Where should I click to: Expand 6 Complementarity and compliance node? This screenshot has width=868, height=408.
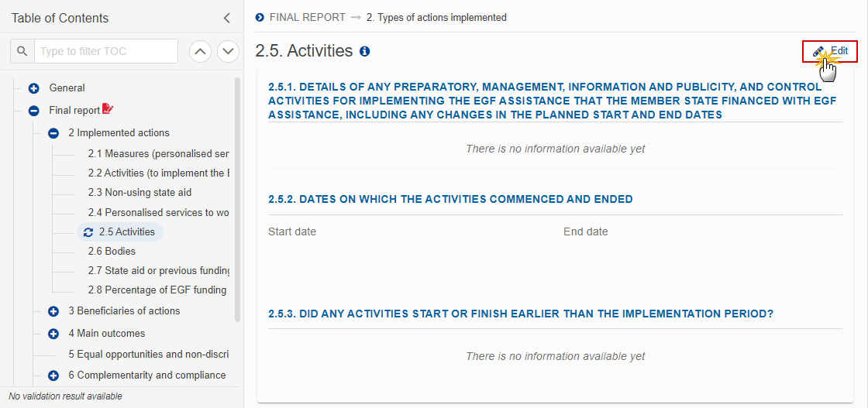(x=53, y=376)
